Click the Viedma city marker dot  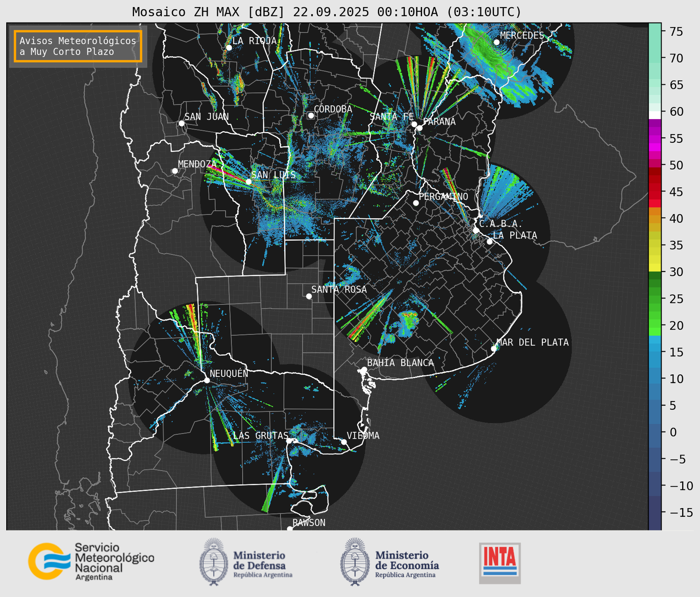tap(344, 442)
